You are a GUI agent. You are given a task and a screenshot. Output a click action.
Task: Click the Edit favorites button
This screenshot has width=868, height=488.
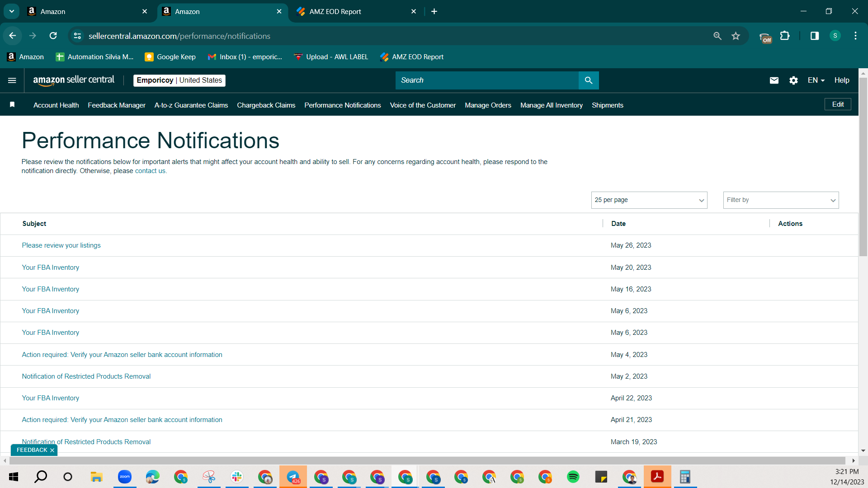pos(838,104)
